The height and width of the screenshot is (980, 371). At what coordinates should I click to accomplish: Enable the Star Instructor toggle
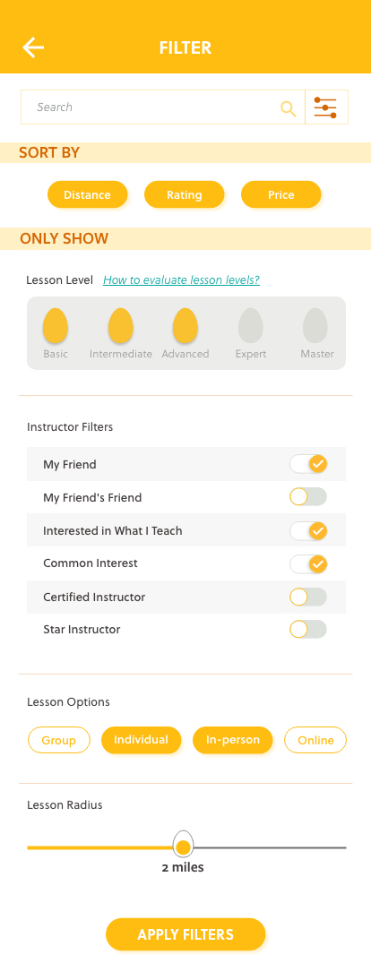308,630
